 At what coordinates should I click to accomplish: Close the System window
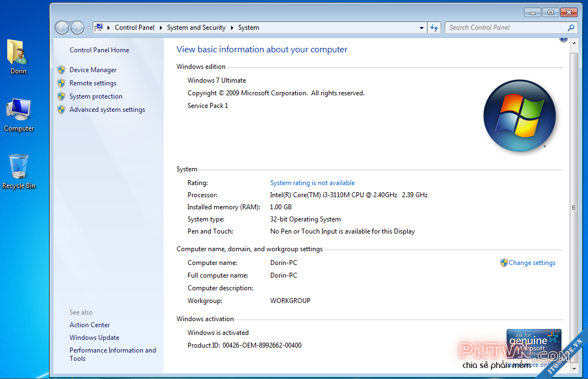(x=569, y=13)
